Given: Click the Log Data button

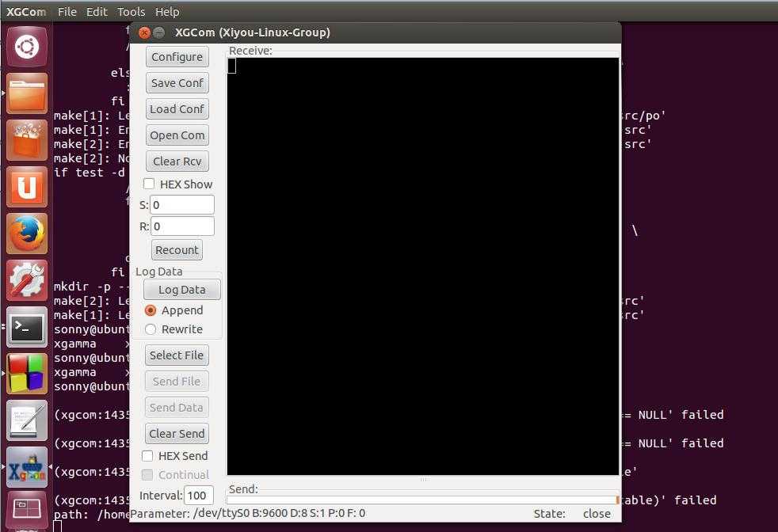Looking at the screenshot, I should click(x=182, y=290).
